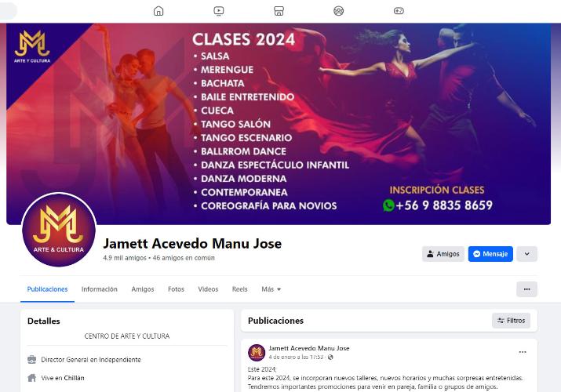
Task: Open the Clases 2024 cover photo
Action: point(279,124)
